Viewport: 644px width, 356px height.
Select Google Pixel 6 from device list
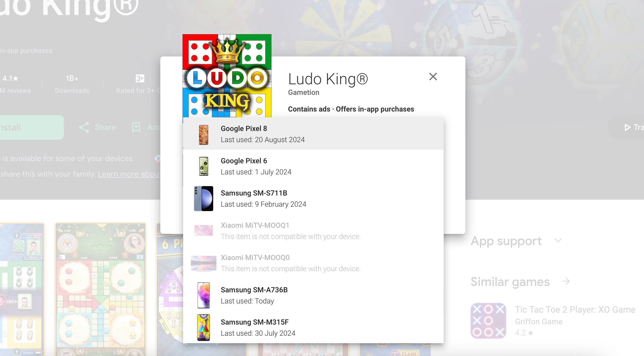[313, 166]
